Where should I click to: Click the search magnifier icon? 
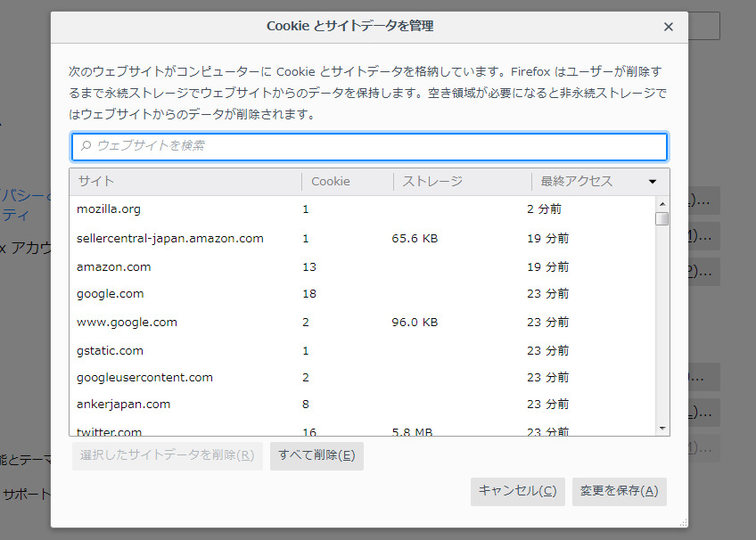click(86, 146)
